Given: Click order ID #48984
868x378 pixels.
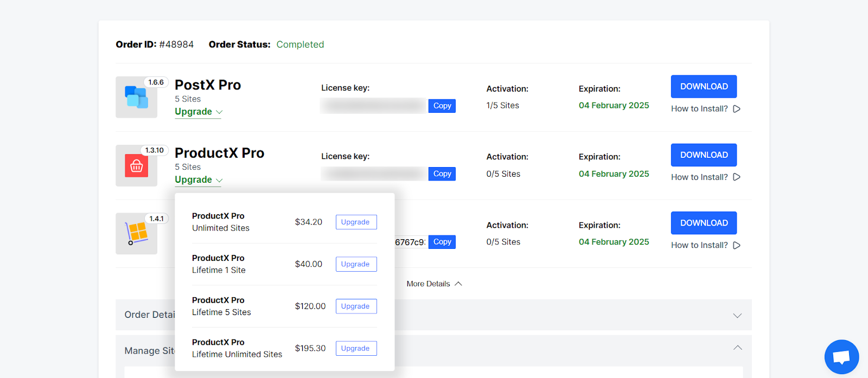Looking at the screenshot, I should coord(176,44).
